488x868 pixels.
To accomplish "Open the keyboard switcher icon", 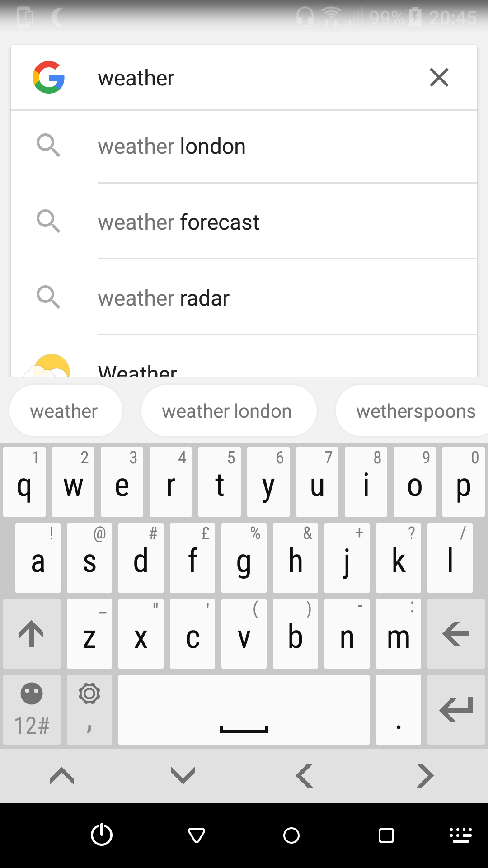I will pos(461,835).
